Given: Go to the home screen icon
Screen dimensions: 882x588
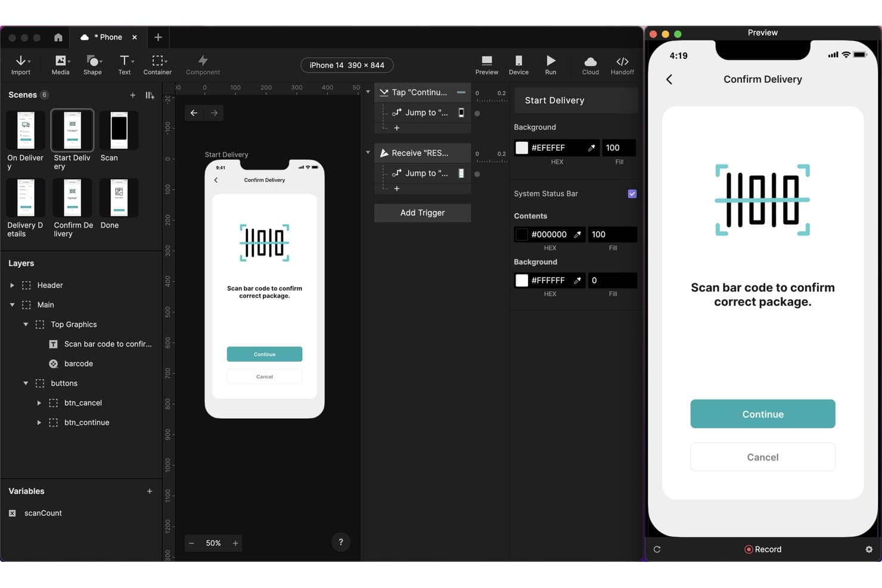Looking at the screenshot, I should [58, 38].
